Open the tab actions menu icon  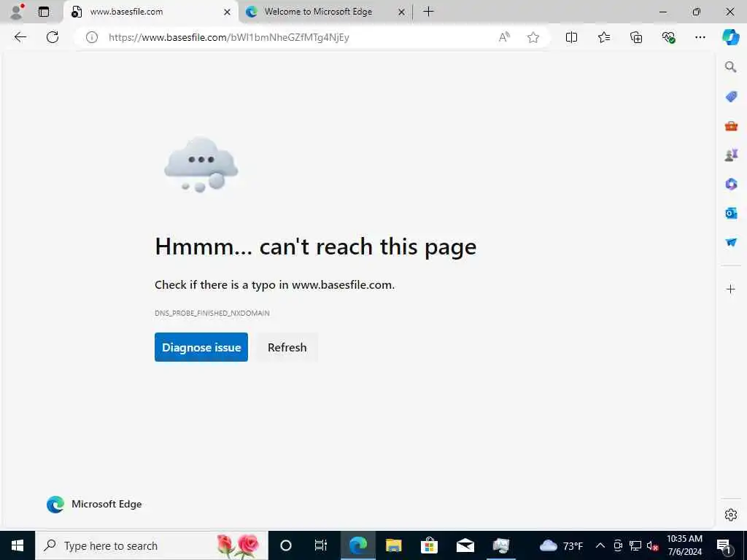click(x=43, y=12)
